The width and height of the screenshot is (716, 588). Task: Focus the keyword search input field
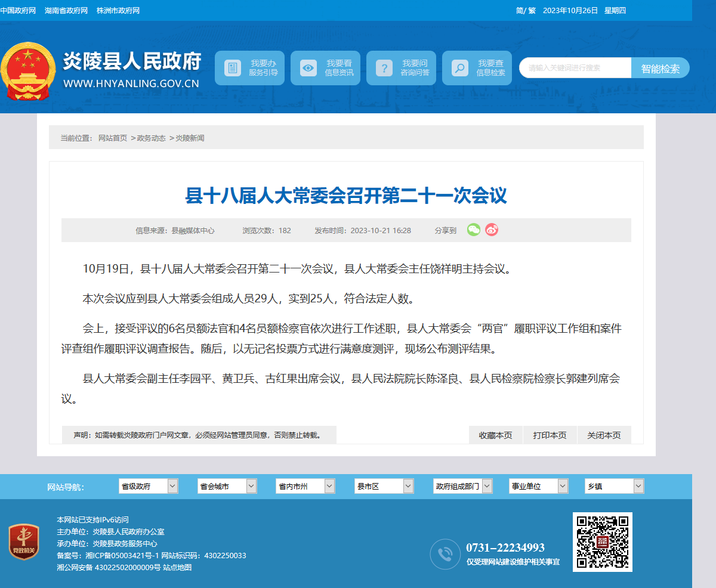[576, 68]
